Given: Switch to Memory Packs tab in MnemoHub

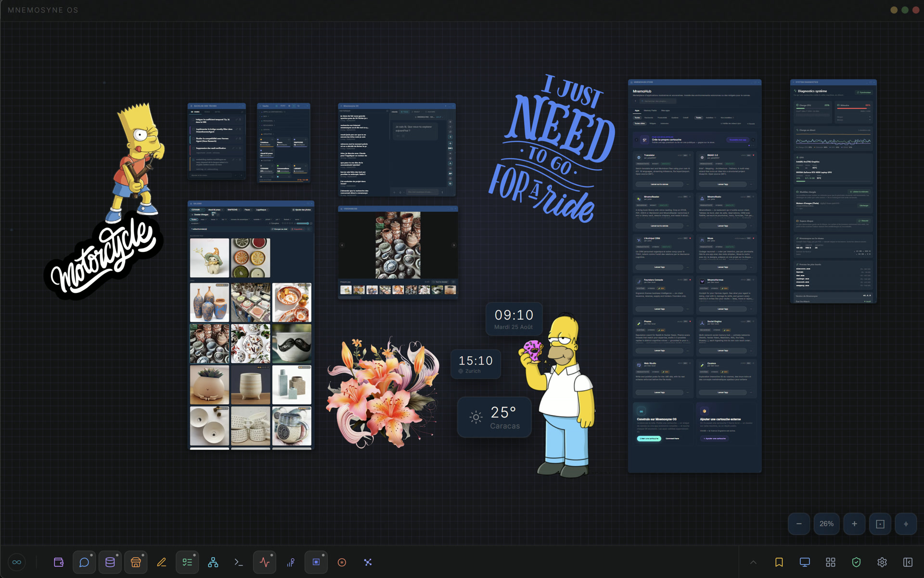Looking at the screenshot, I should pos(650,110).
